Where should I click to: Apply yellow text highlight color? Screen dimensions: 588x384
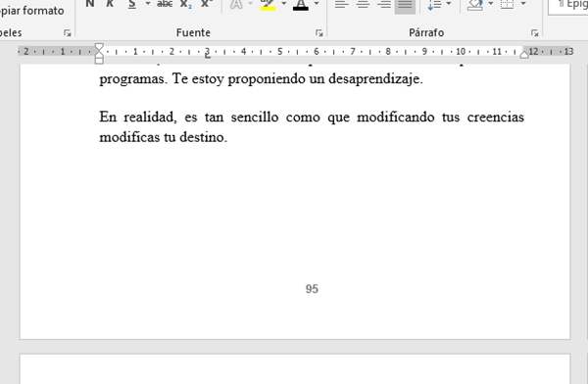[269, 4]
